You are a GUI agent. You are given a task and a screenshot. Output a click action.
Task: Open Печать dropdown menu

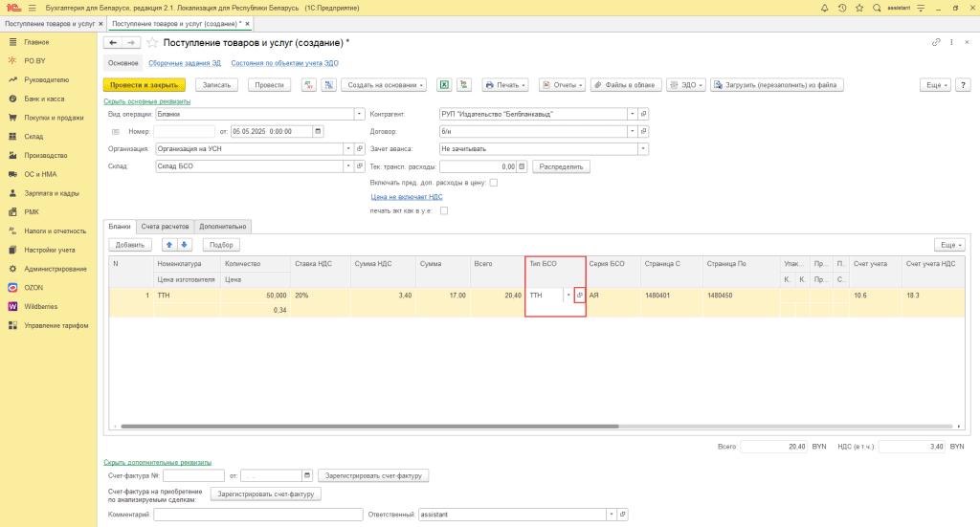click(505, 85)
